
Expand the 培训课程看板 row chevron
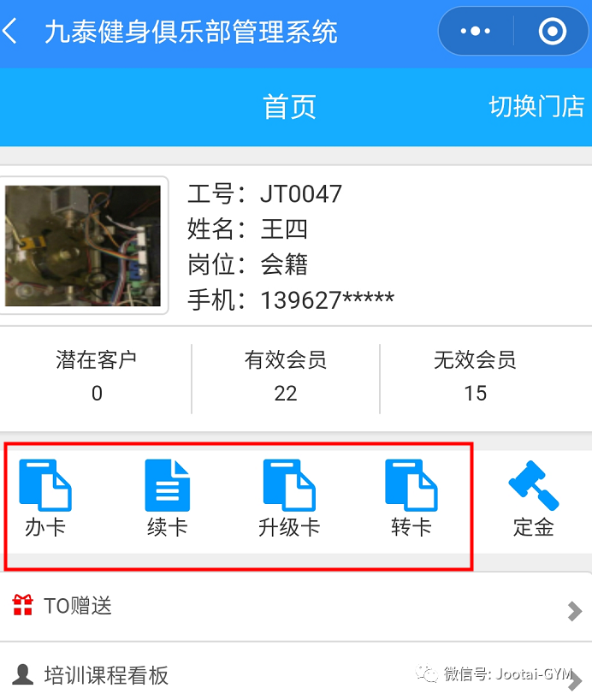[576, 680]
